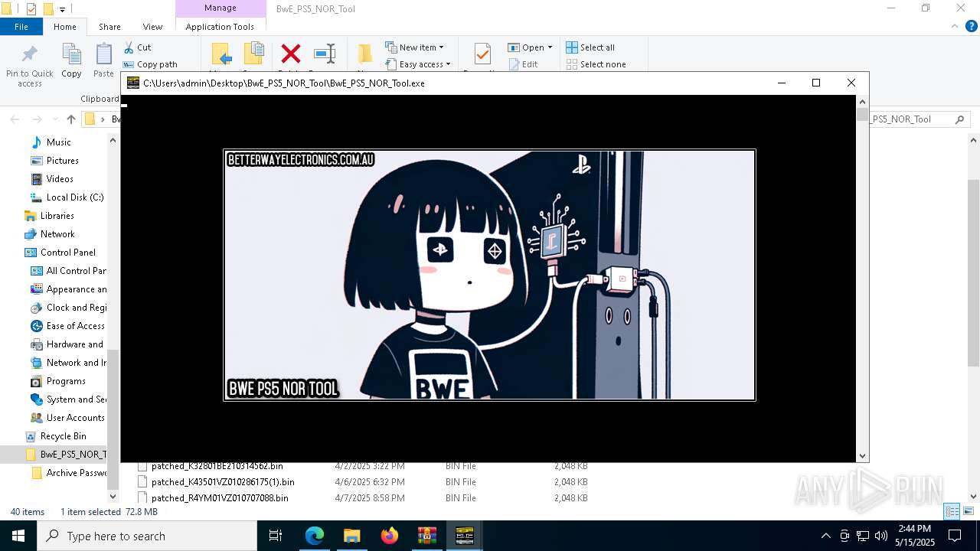Switch to large icons view
Image resolution: width=980 pixels, height=551 pixels.
pyautogui.click(x=968, y=511)
